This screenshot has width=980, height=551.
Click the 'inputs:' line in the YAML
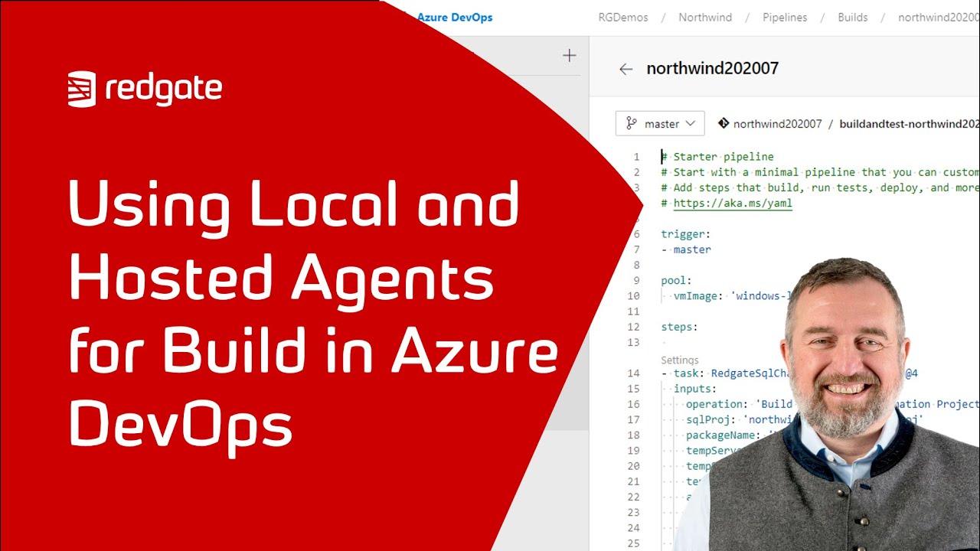click(x=695, y=389)
